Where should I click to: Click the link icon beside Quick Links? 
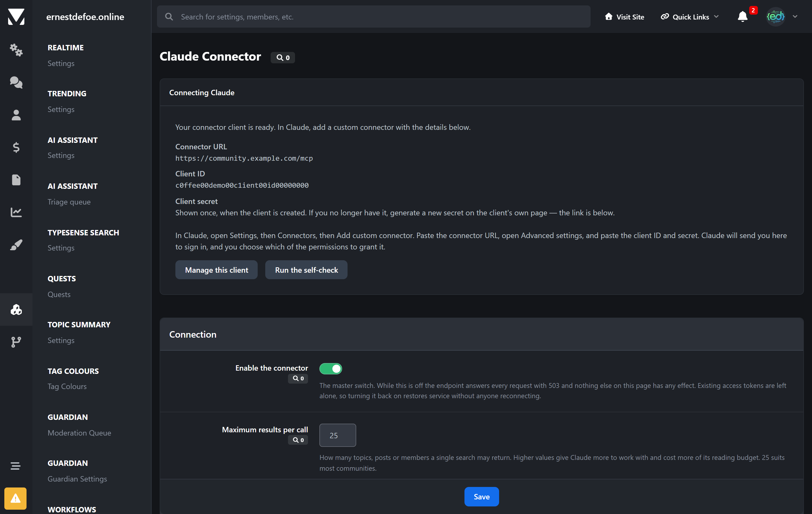(x=665, y=17)
